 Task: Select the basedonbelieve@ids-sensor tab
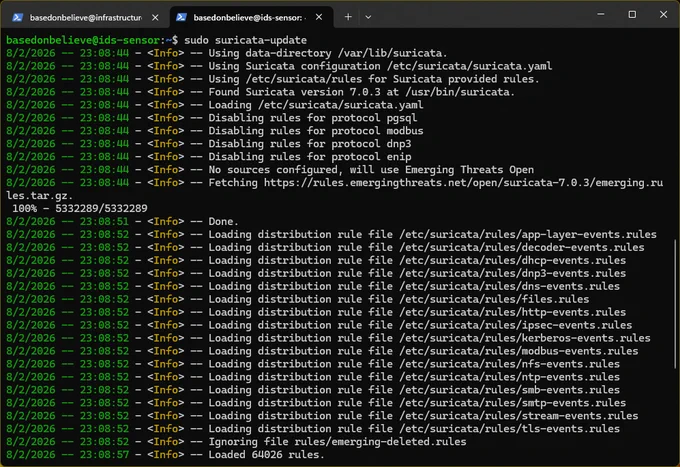(x=249, y=17)
